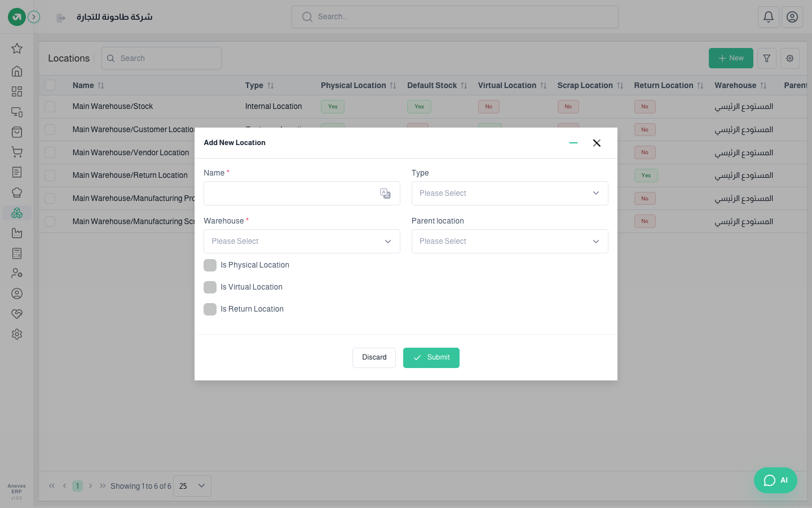Open the Warehouse dropdown
Viewport: 812px width, 508px height.
302,242
